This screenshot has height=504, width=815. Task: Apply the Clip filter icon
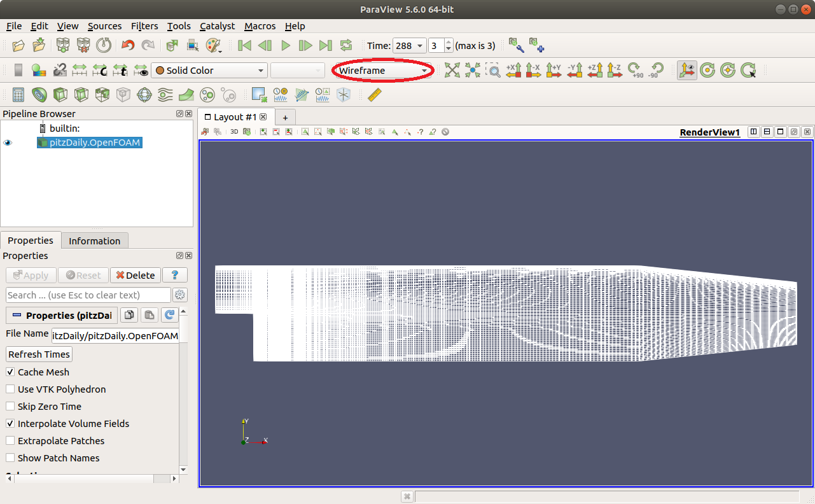click(60, 95)
